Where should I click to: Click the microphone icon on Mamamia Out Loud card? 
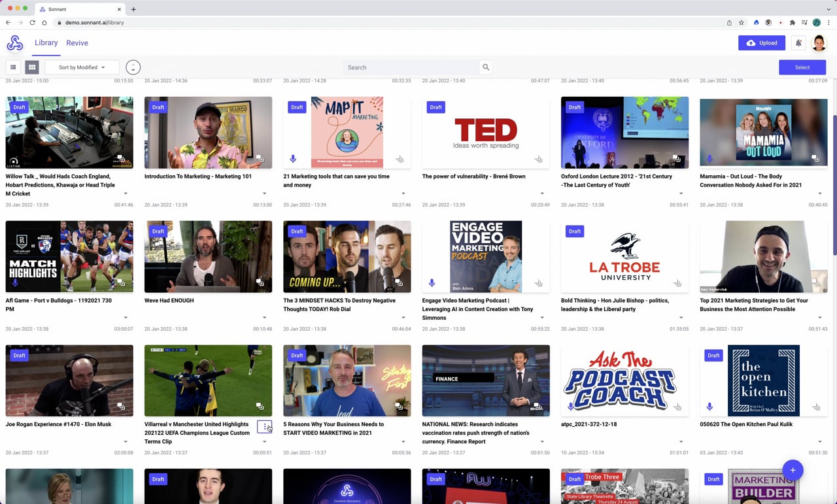[x=709, y=159]
